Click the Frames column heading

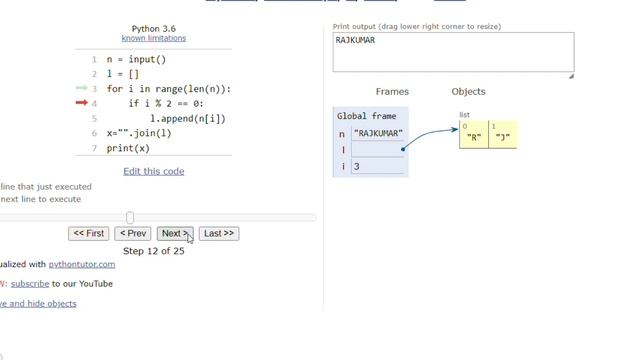(392, 91)
